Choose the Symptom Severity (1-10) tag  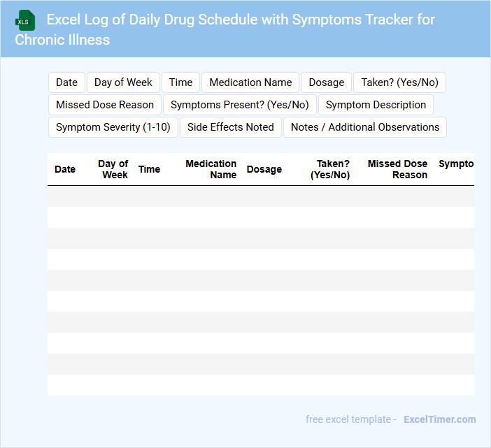click(113, 127)
